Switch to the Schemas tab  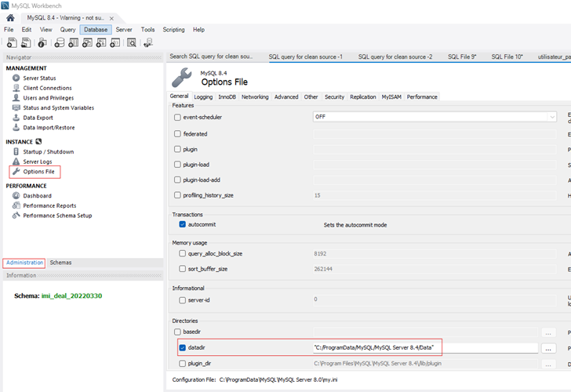click(60, 263)
